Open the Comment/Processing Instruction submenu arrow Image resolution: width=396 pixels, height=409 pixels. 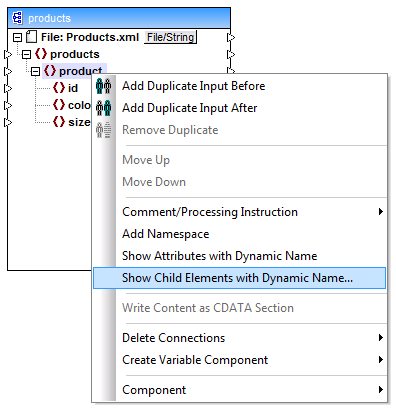click(x=381, y=212)
